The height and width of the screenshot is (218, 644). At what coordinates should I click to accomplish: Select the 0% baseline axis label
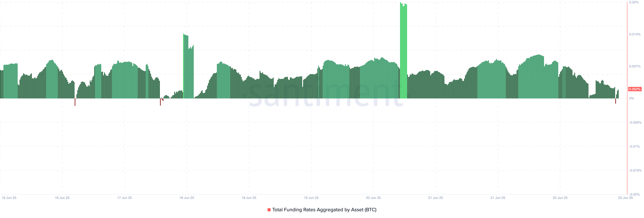[x=631, y=98]
